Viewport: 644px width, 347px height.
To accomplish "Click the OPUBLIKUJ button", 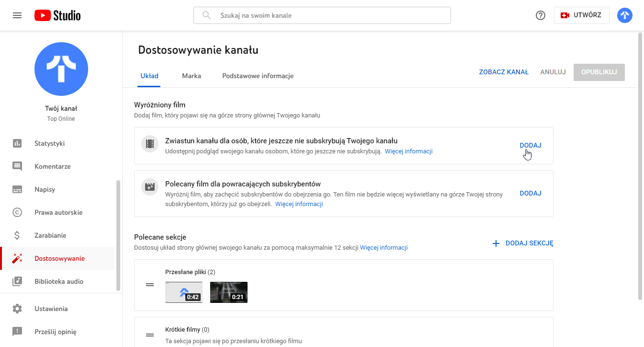I will (599, 72).
